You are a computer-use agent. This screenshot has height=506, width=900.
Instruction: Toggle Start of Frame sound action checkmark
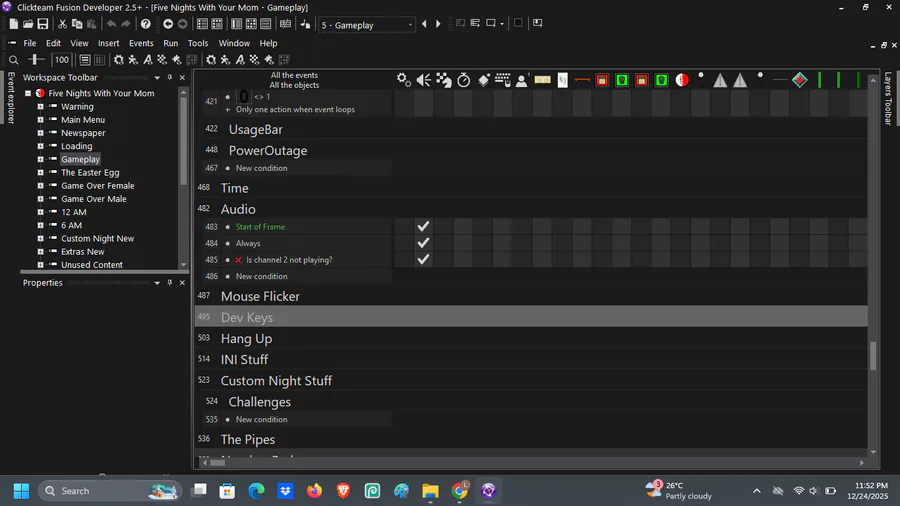pos(424,227)
